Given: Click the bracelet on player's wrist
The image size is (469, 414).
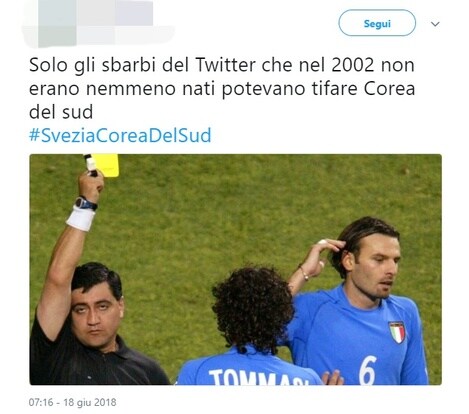Looking at the screenshot, I should [304, 273].
